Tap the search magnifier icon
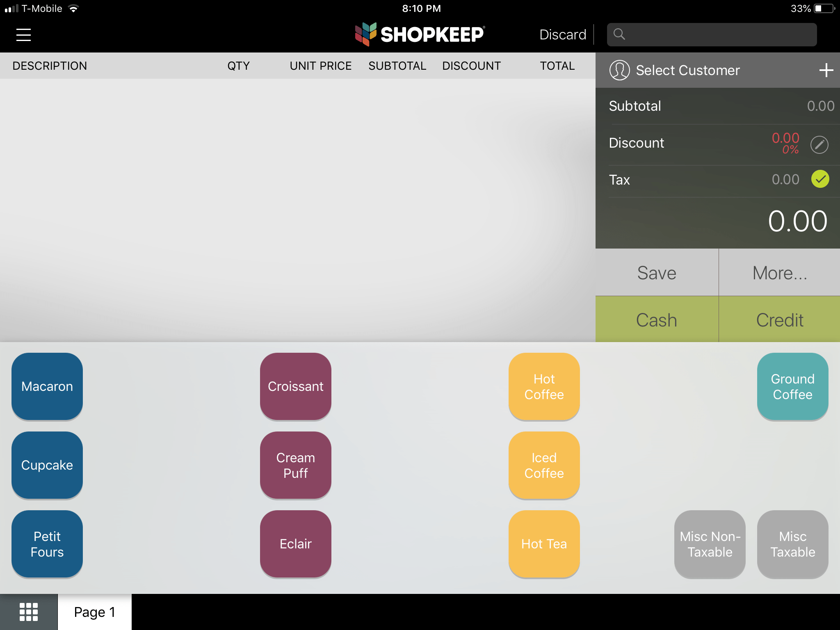 point(619,34)
